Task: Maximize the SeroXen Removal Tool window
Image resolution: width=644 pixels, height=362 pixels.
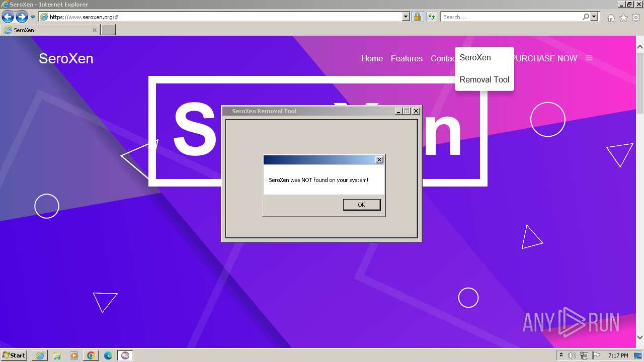Action: (x=407, y=111)
